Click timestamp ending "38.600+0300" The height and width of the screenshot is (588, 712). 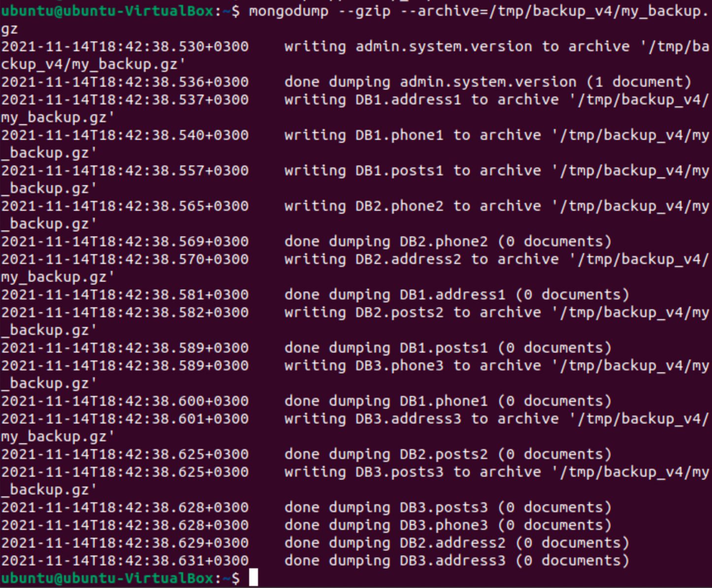pyautogui.click(x=125, y=401)
